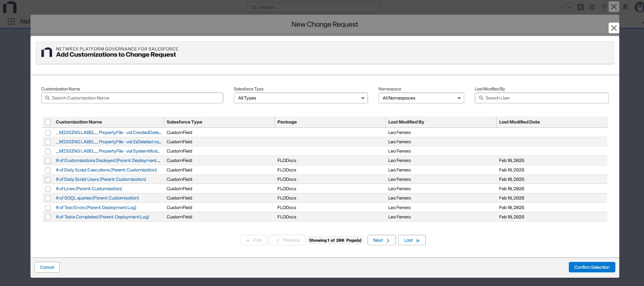Click the 'Last Modified By' column header
The height and width of the screenshot is (286, 644).
(406, 122)
